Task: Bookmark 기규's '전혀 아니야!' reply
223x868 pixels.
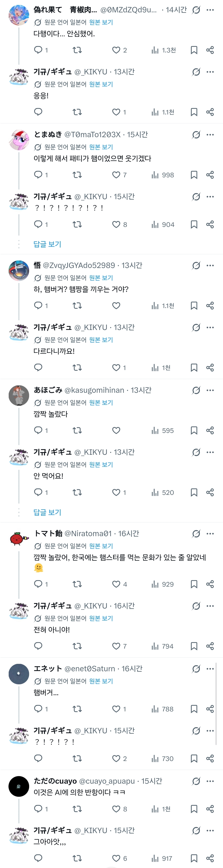Action: pyautogui.click(x=194, y=646)
